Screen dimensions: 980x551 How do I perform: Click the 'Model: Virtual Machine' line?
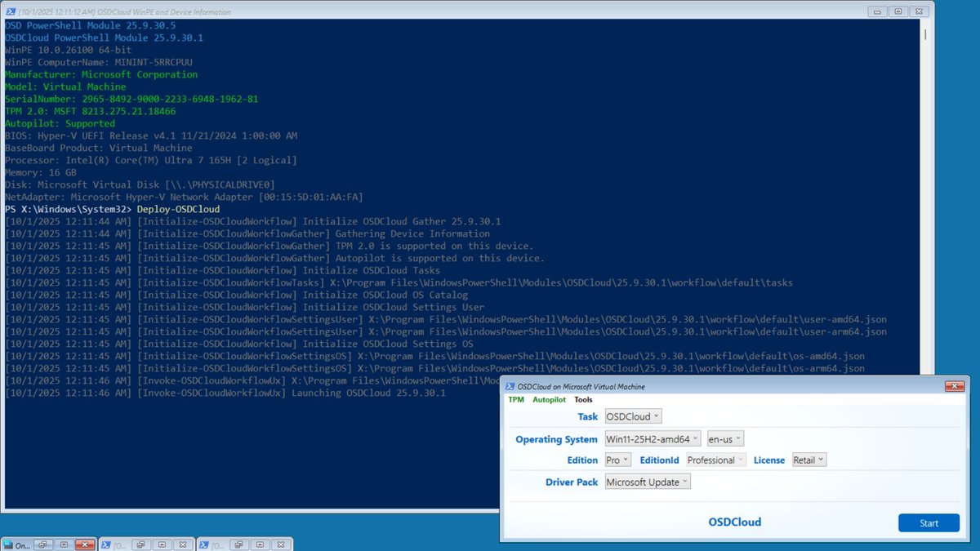pyautogui.click(x=65, y=87)
